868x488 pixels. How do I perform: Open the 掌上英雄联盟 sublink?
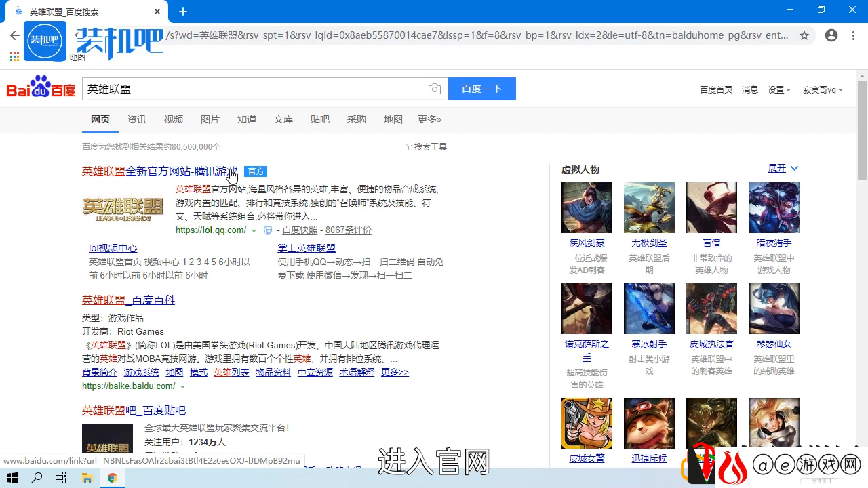point(307,249)
